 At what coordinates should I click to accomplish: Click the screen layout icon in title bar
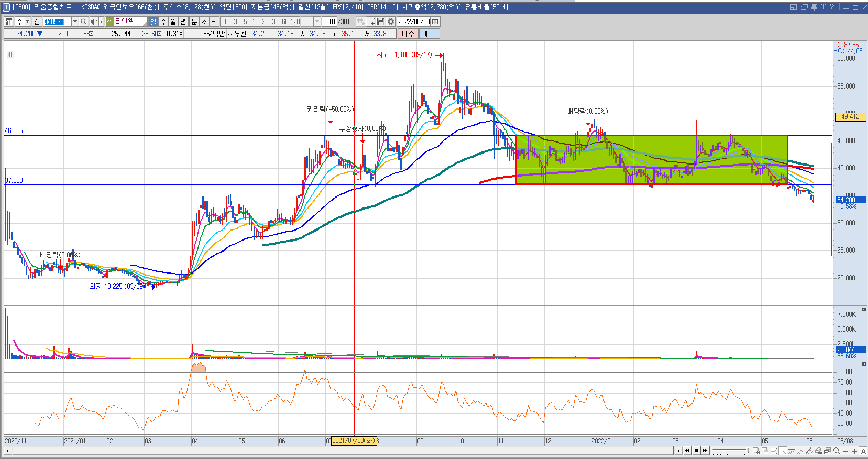point(793,7)
